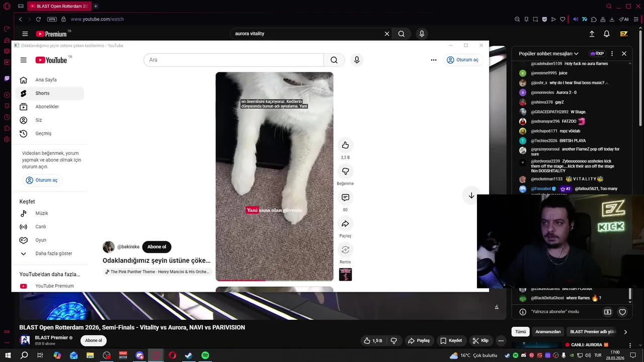Click the sidebar Oturum aç sign-in button
The height and width of the screenshot is (362, 644).
point(42,180)
